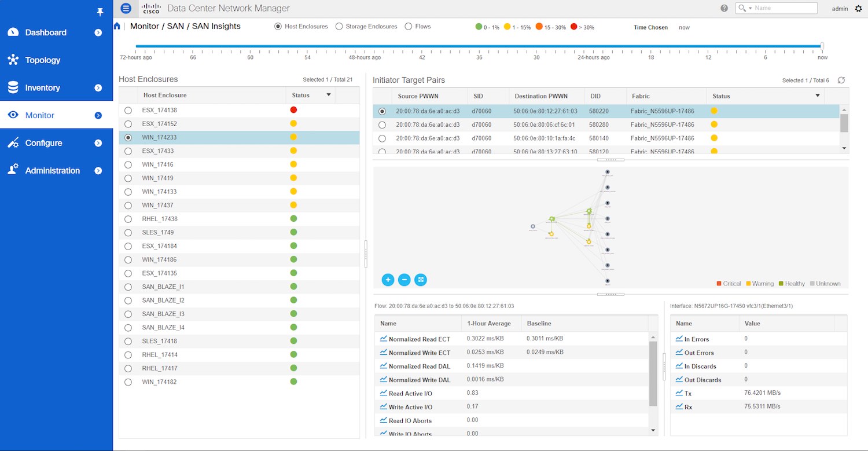Select the WIN_17416 host enclosure radio button

point(128,164)
